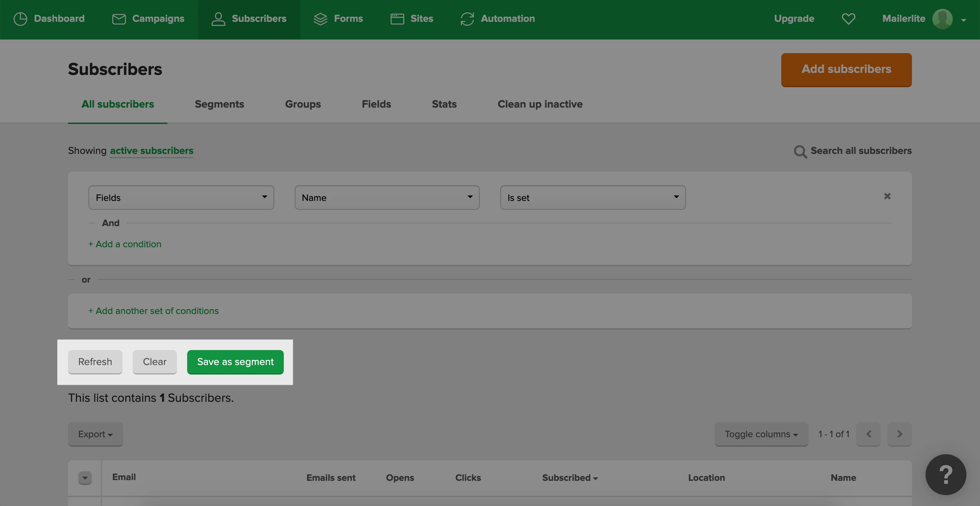This screenshot has height=506, width=980.
Task: Click the Forms layers icon
Action: pos(320,19)
